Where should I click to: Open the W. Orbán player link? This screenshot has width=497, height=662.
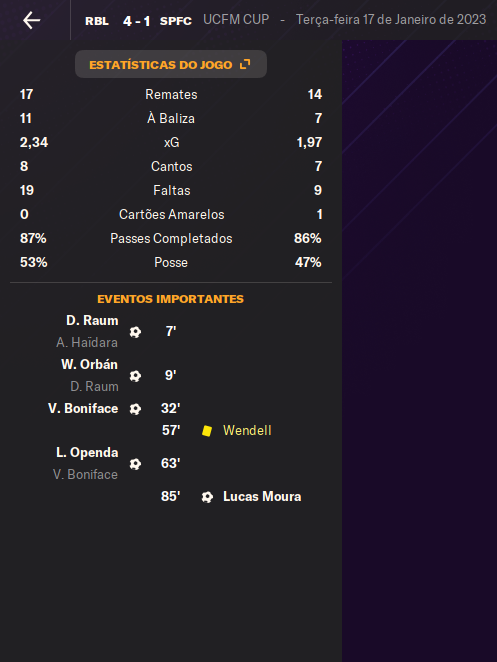[x=90, y=364]
